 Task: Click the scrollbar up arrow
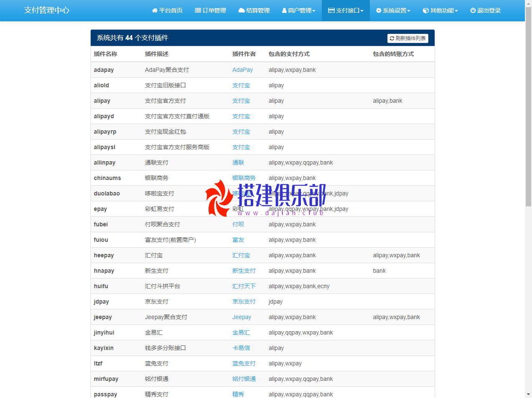(528, 3)
